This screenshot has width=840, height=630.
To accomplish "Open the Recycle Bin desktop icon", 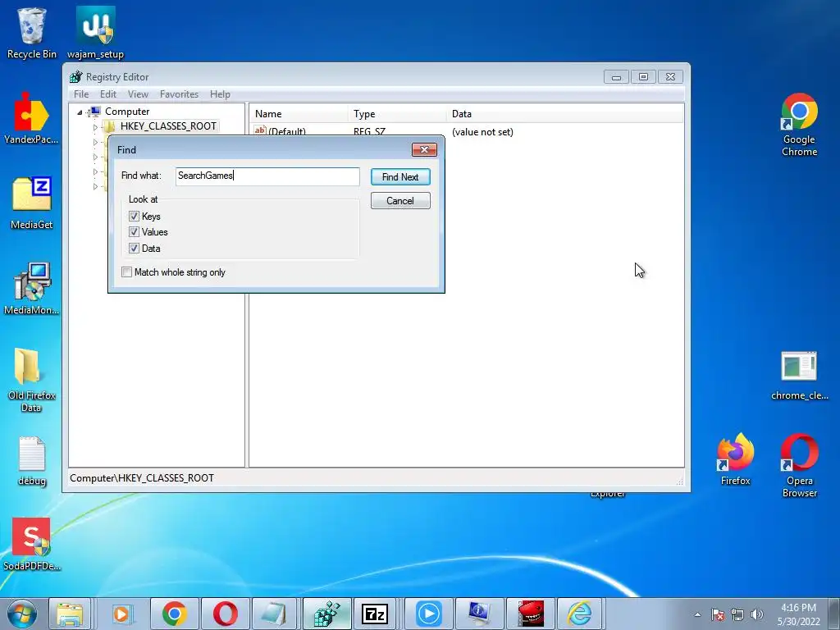I will coord(31,32).
